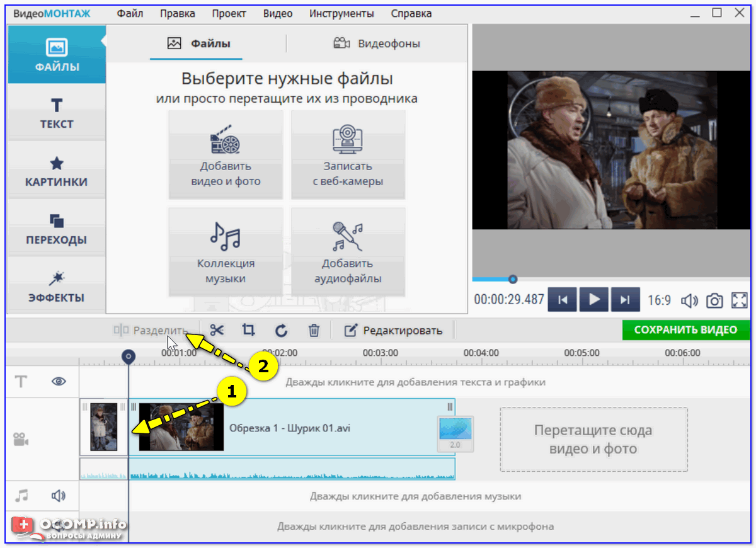Open the Инструменты menu
756x548 pixels.
pyautogui.click(x=341, y=13)
